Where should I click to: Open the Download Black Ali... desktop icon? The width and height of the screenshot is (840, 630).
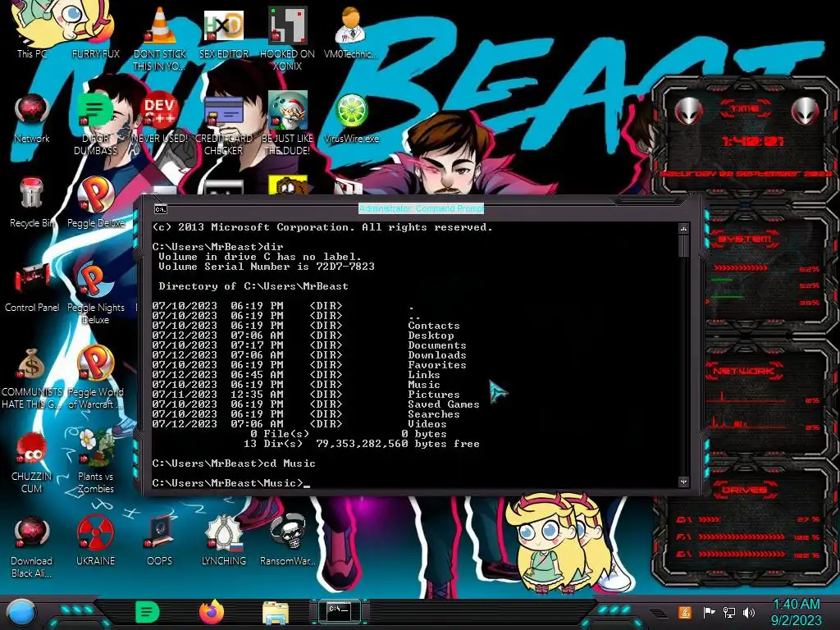[x=32, y=547]
